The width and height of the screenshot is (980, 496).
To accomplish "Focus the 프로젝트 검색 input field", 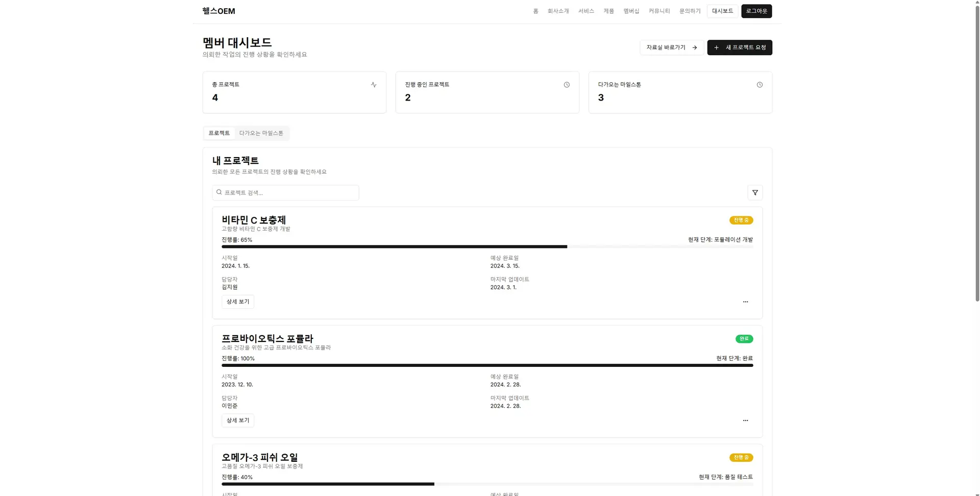I will [290, 192].
